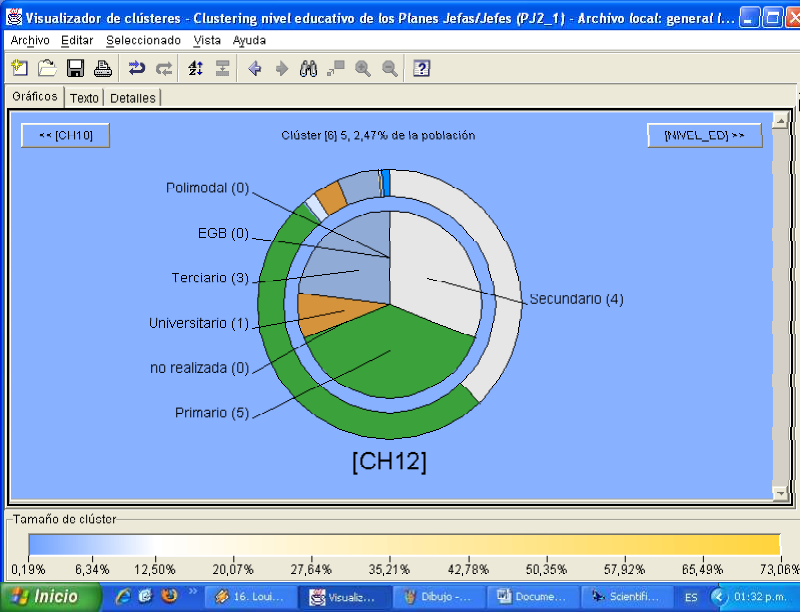The image size is (800, 612).
Task: Open help with the question mark icon
Action: [422, 68]
